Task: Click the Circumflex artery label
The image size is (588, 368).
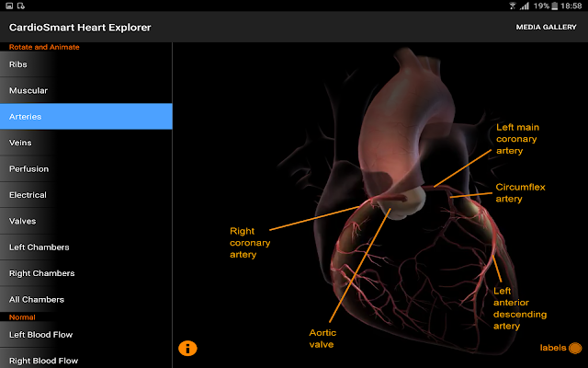Action: coord(520,192)
